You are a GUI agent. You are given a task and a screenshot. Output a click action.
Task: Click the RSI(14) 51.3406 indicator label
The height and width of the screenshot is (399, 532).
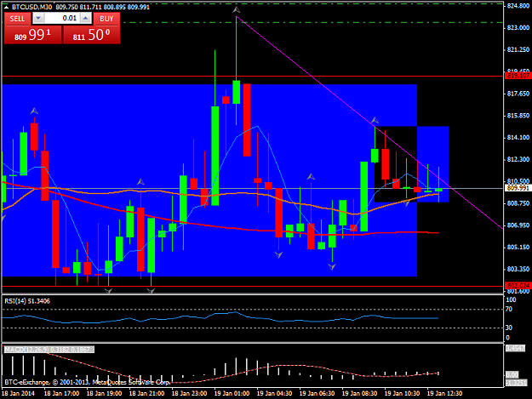point(27,301)
